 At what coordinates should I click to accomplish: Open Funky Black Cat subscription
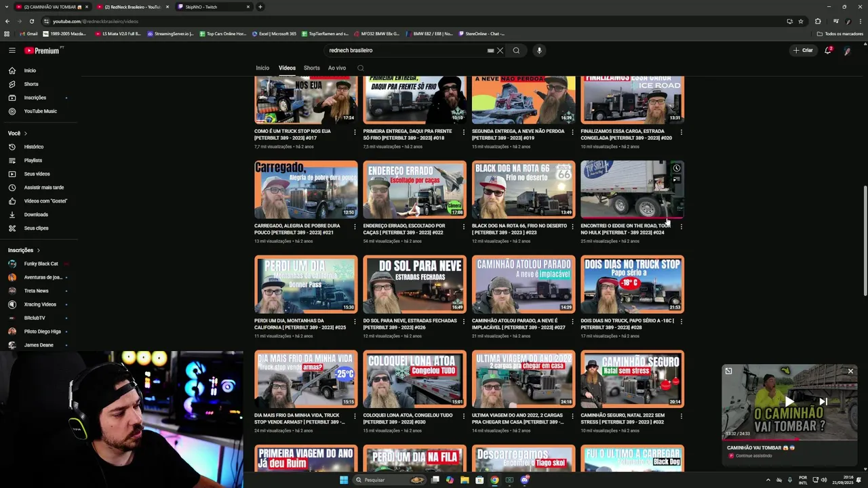(41, 264)
